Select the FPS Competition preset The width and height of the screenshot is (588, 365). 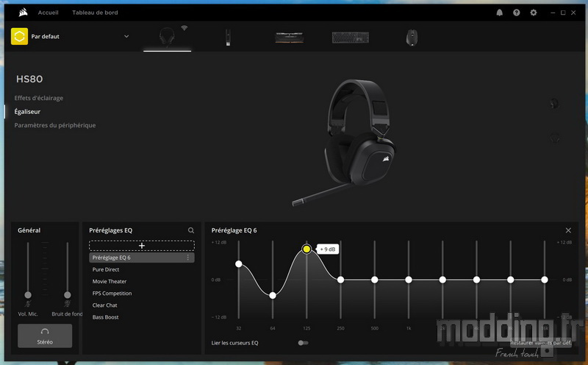click(112, 294)
